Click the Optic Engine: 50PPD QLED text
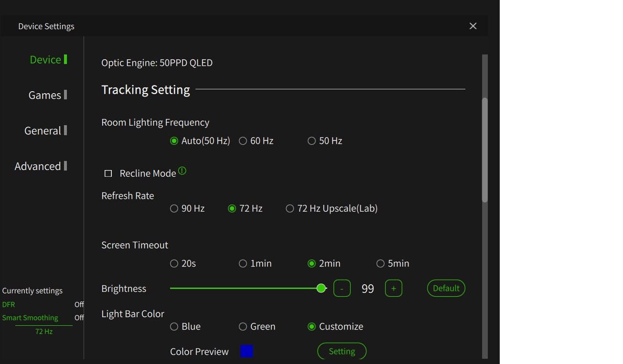This screenshot has height=364, width=623. [x=157, y=63]
